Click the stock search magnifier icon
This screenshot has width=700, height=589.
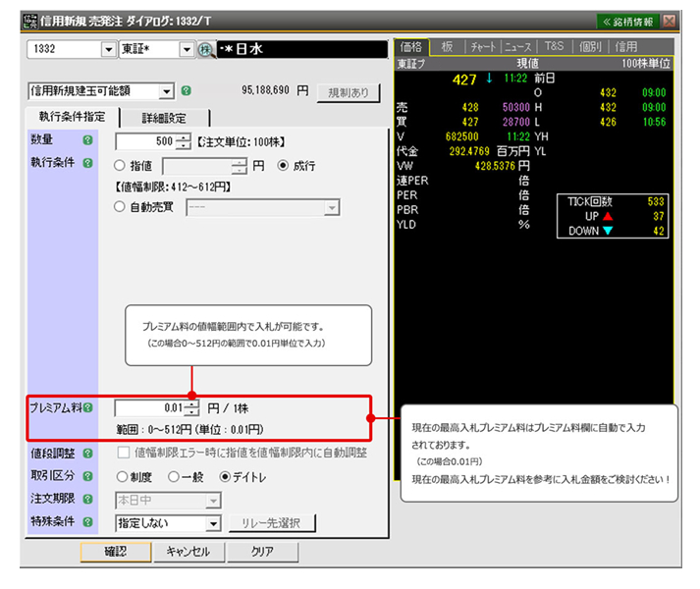[206, 49]
